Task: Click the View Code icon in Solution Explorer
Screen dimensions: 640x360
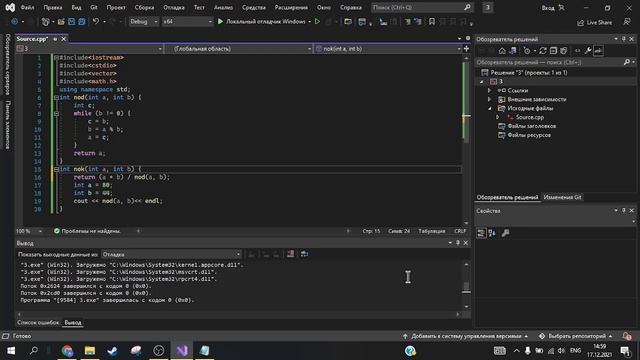Action: [577, 51]
